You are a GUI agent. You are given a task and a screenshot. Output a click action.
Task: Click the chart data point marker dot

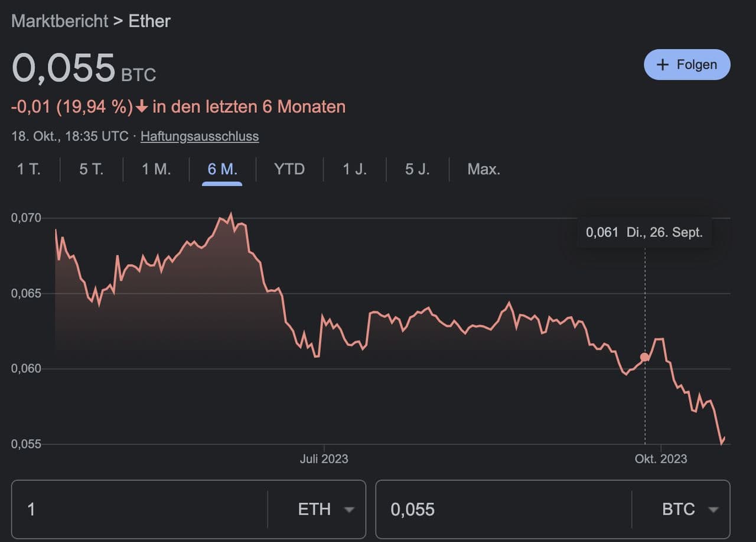click(x=644, y=357)
